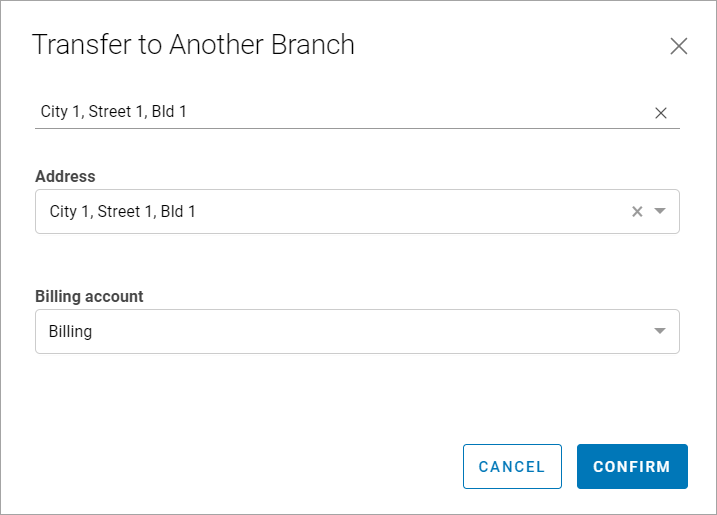Click empty middle area of the Billing box
The width and height of the screenshot is (717, 515).
point(366,331)
